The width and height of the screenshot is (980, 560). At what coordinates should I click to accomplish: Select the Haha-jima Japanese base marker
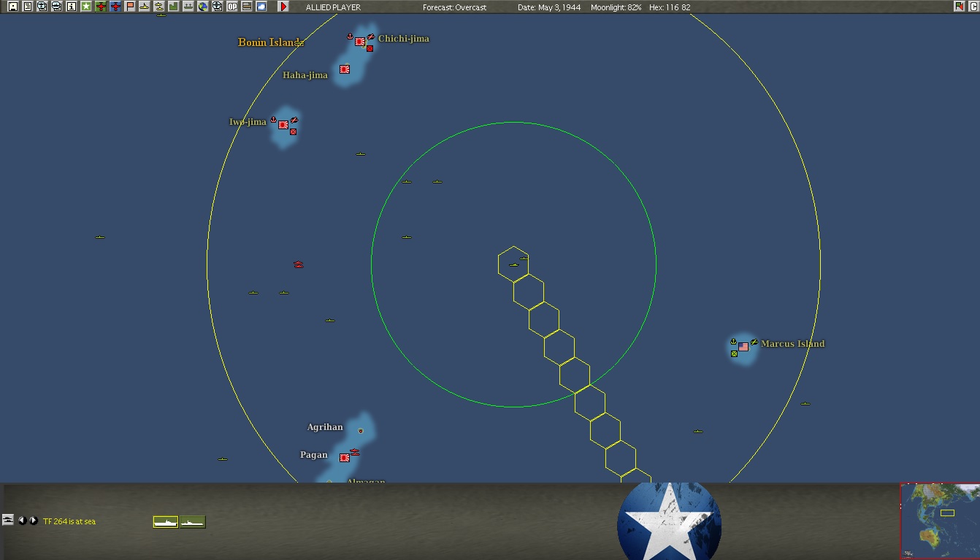[x=345, y=69]
